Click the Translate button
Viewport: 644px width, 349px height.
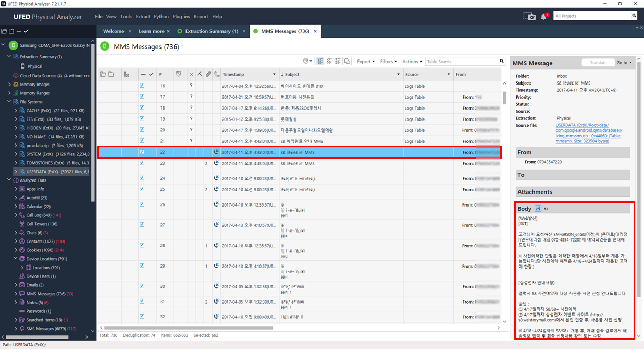point(598,63)
